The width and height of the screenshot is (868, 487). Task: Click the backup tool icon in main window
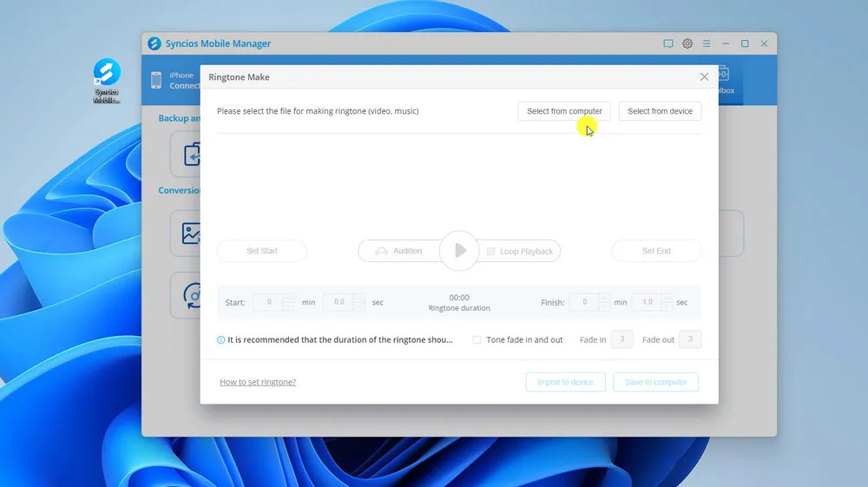(x=192, y=155)
